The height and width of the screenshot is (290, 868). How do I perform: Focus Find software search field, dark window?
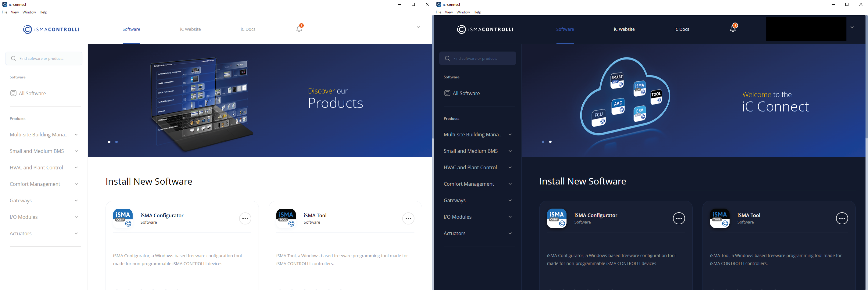coord(477,58)
